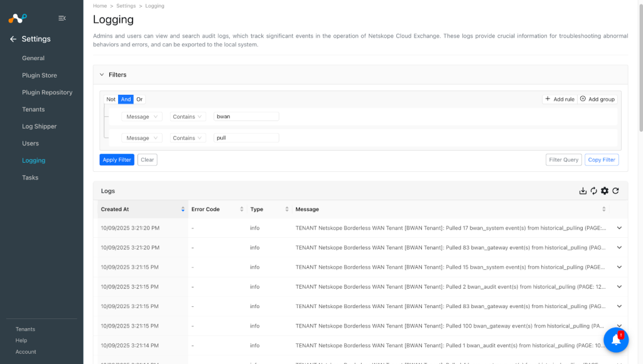Click the back arrow beside Settings

point(13,39)
